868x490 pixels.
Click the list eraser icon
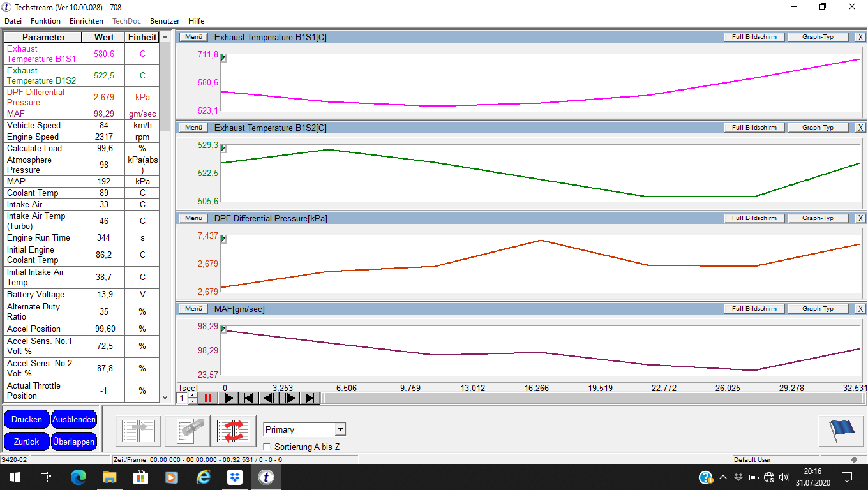(188, 431)
